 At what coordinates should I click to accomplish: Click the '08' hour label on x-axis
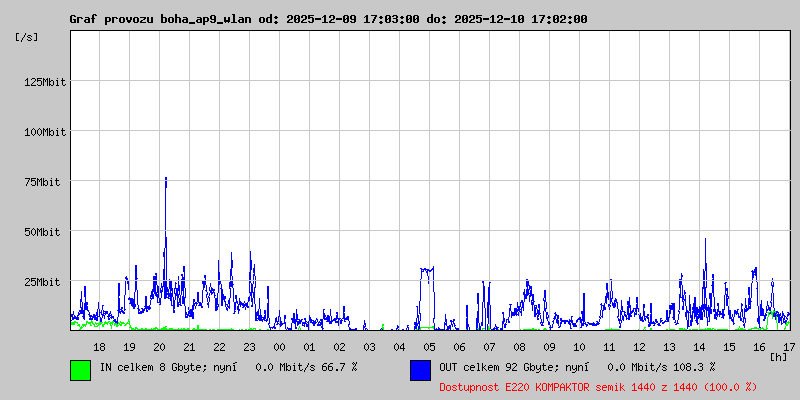point(519,347)
